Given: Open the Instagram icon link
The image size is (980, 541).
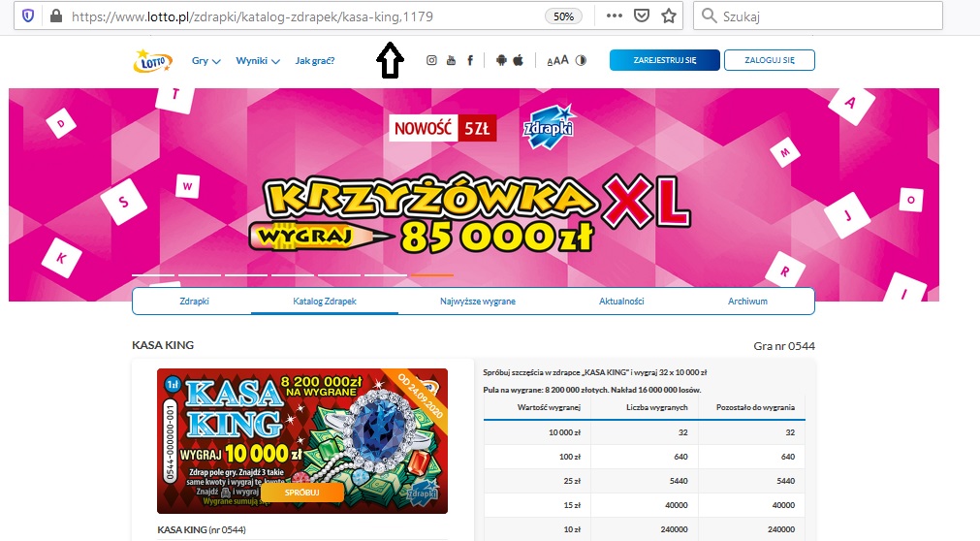Looking at the screenshot, I should pos(432,60).
